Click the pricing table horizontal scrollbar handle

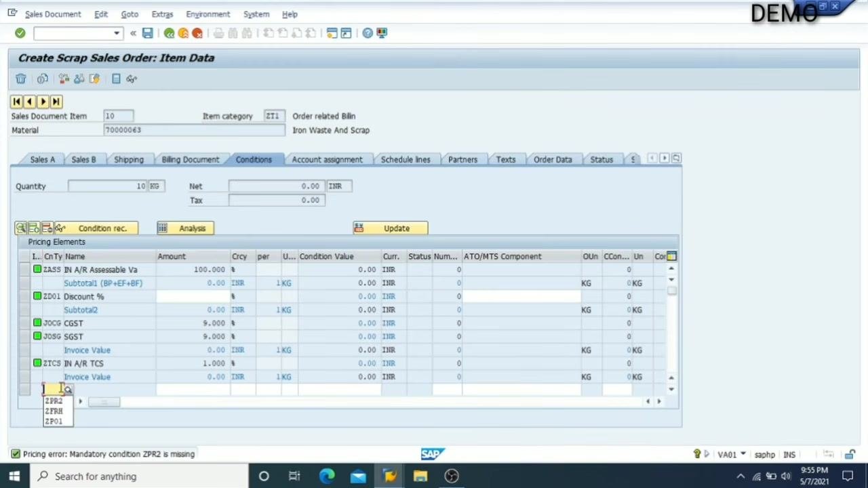[104, 402]
